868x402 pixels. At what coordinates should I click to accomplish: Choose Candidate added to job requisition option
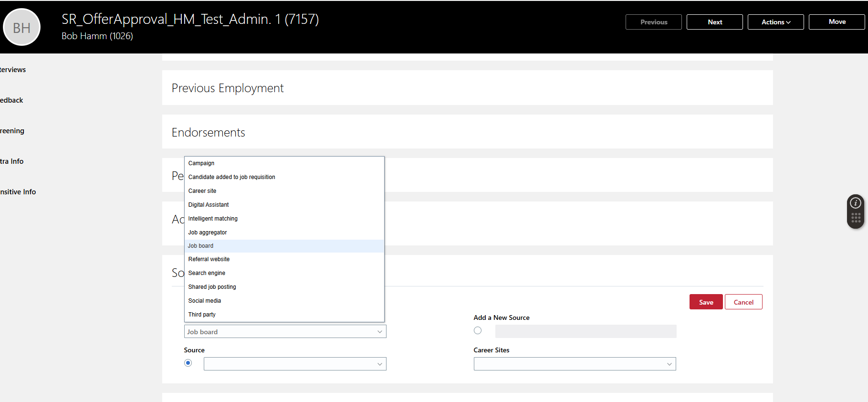pos(284,177)
